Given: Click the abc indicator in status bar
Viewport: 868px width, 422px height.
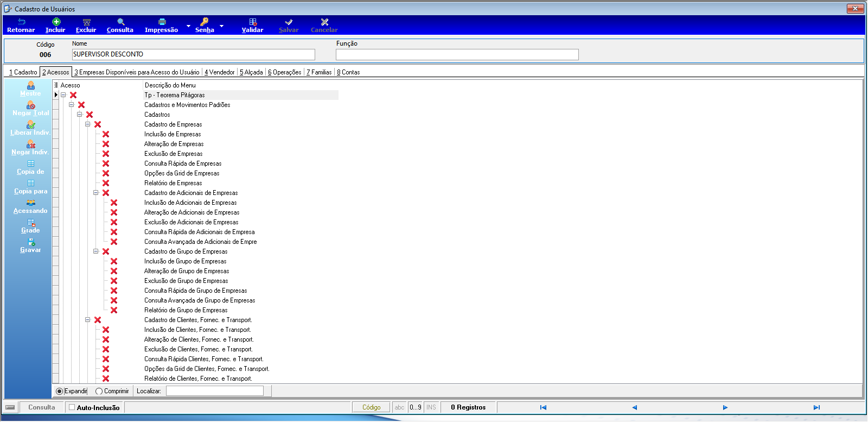Looking at the screenshot, I should 400,407.
